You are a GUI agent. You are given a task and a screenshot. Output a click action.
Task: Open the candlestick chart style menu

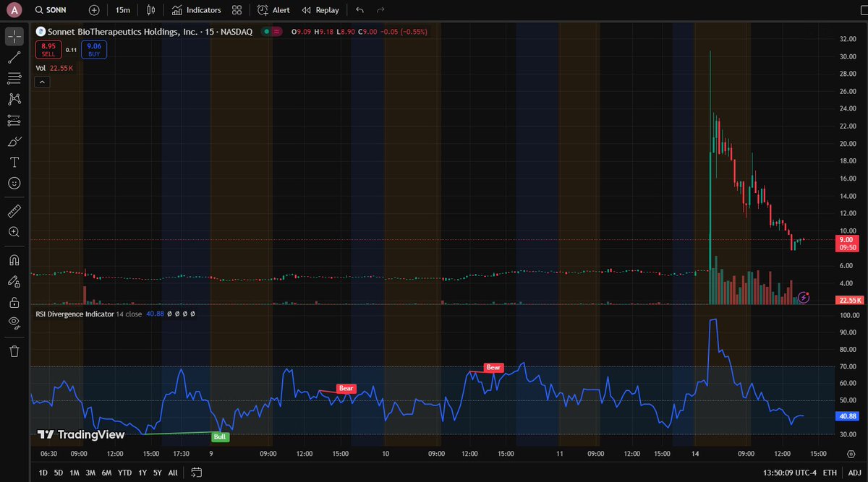point(150,10)
